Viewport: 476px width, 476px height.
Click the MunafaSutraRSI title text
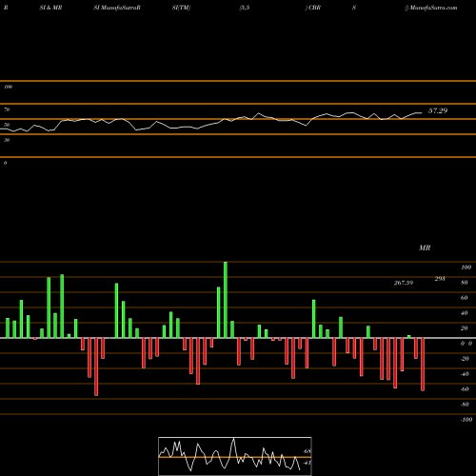pyautogui.click(x=117, y=8)
